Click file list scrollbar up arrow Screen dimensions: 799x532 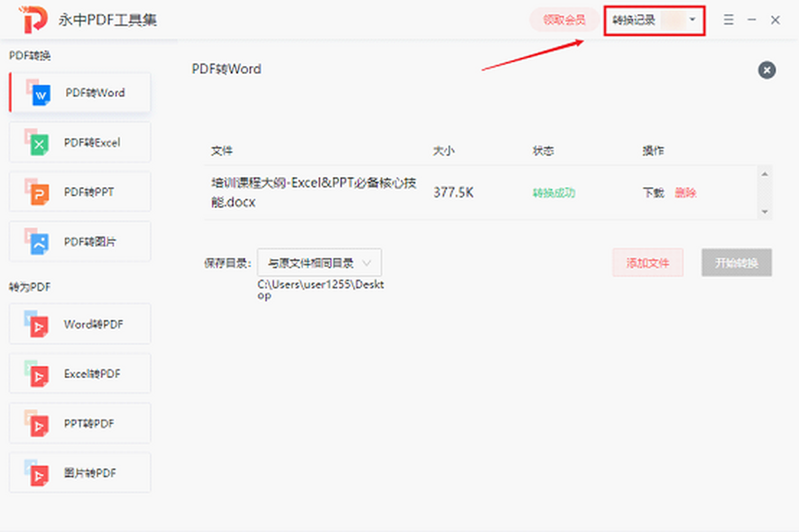click(x=765, y=174)
